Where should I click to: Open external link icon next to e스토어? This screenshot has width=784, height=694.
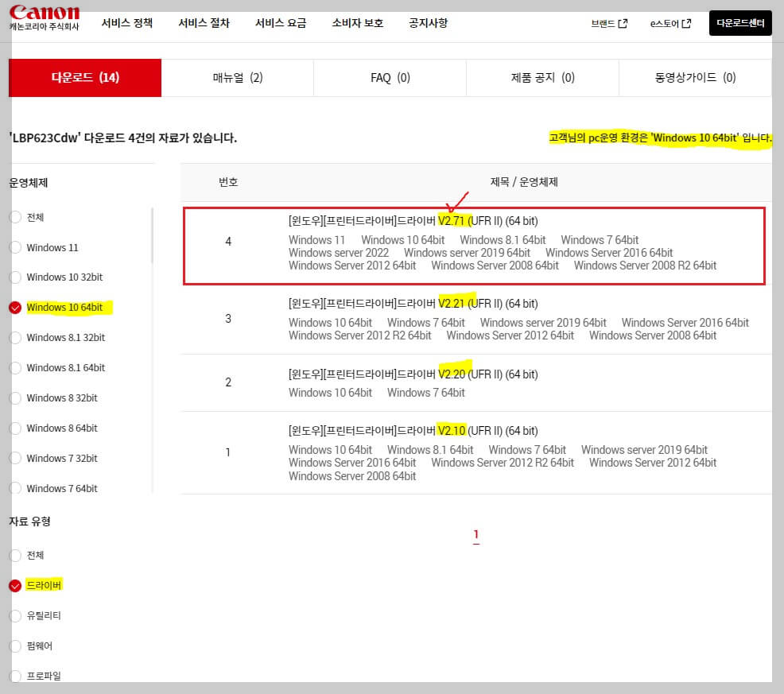[x=686, y=24]
